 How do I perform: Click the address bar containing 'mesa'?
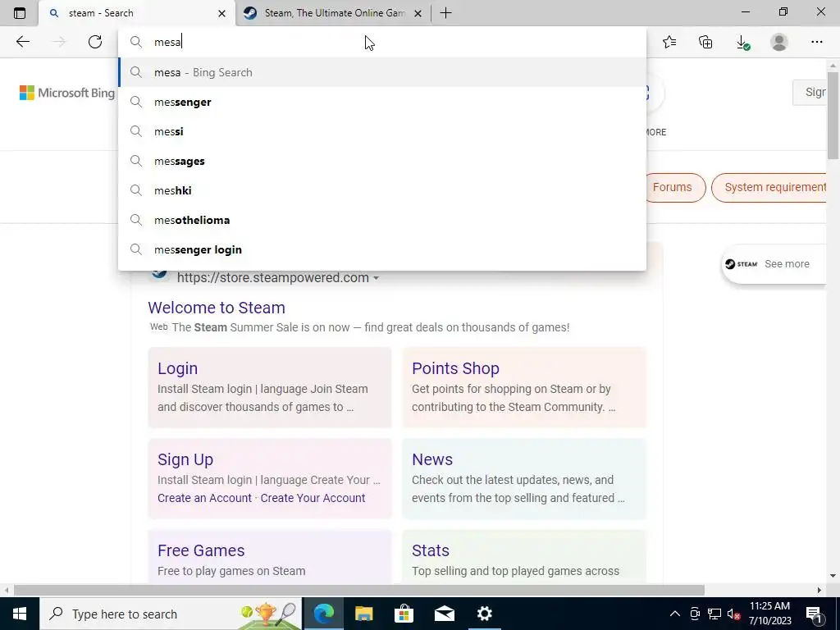[382, 42]
